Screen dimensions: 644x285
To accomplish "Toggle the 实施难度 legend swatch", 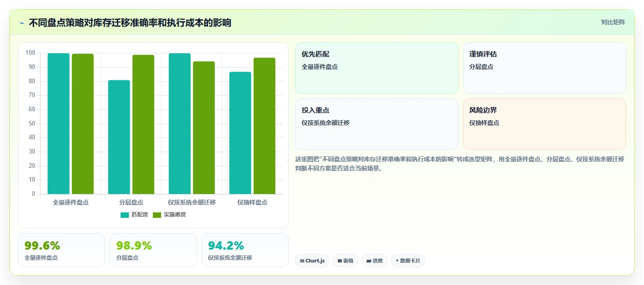I will 157,215.
